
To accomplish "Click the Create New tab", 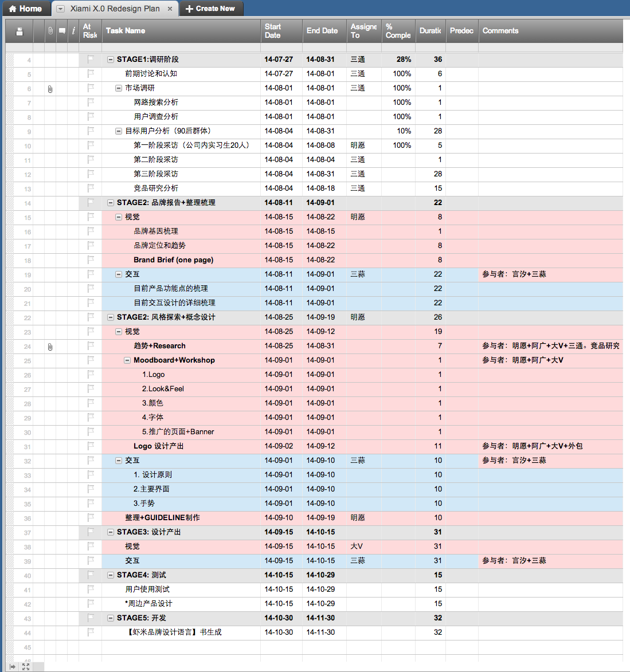I will tap(210, 9).
